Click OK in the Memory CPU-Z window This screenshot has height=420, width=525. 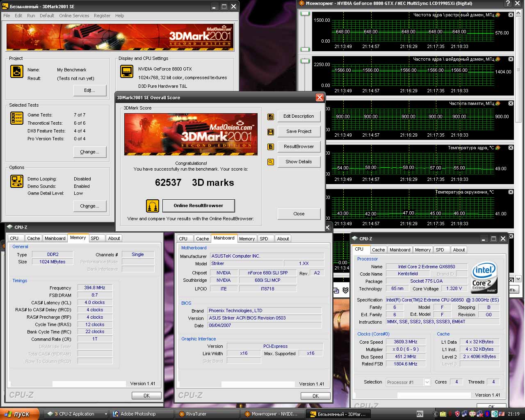tap(146, 396)
